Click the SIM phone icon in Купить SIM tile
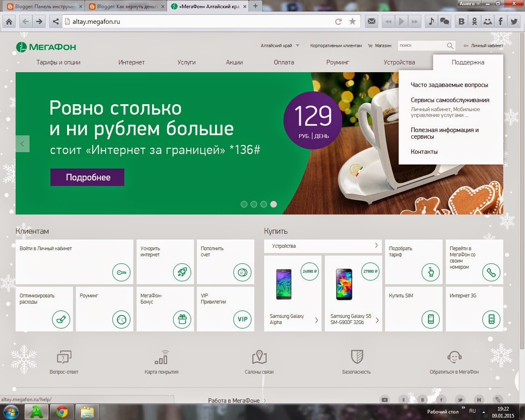 click(431, 320)
